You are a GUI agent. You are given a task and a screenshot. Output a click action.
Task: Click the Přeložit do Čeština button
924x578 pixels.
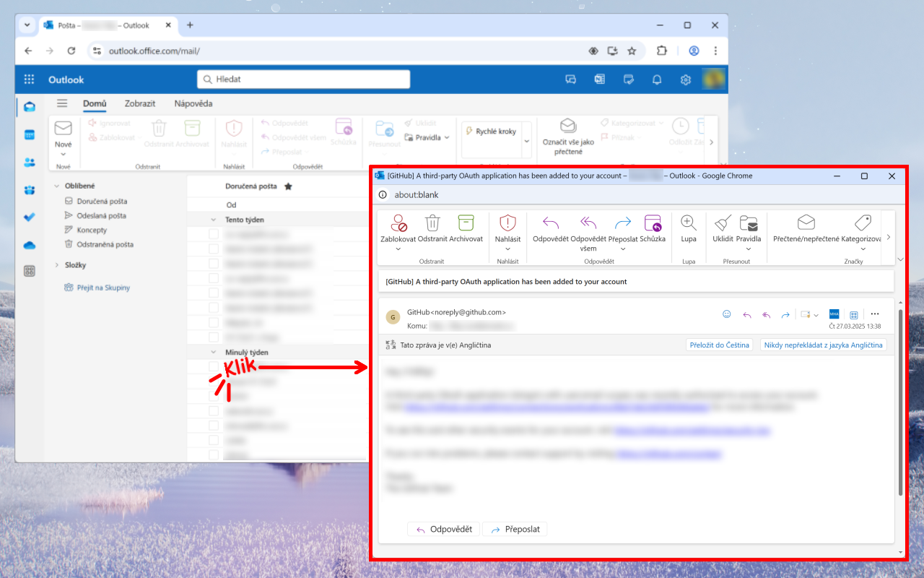pyautogui.click(x=719, y=345)
